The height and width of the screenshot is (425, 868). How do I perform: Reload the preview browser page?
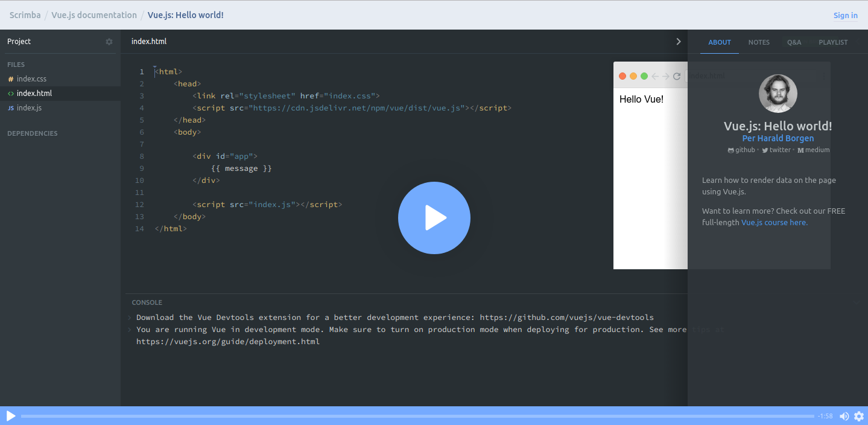[x=677, y=76]
